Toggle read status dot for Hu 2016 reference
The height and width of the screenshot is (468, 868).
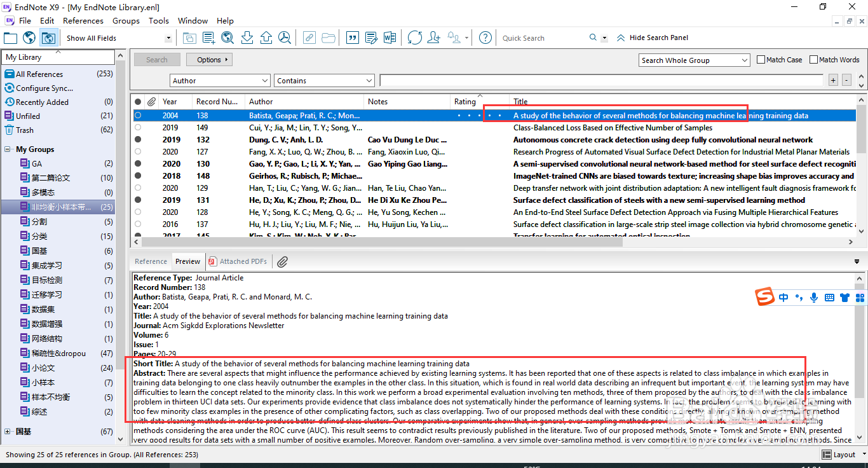138,224
